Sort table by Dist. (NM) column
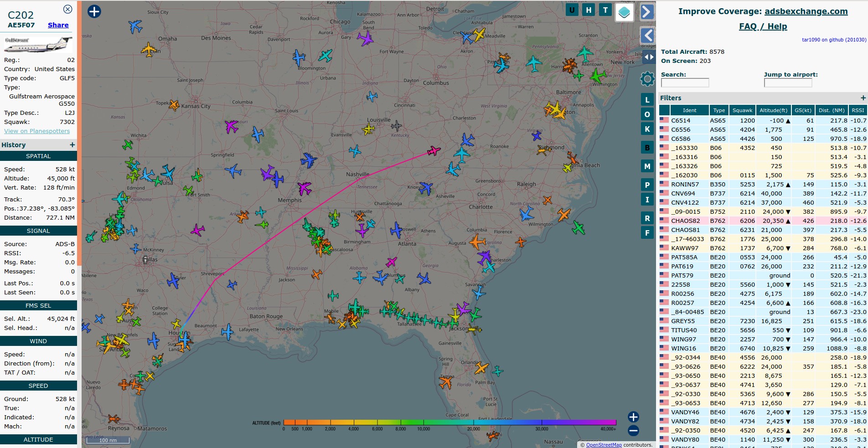Image resolution: width=868 pixels, height=448 pixels. point(832,110)
